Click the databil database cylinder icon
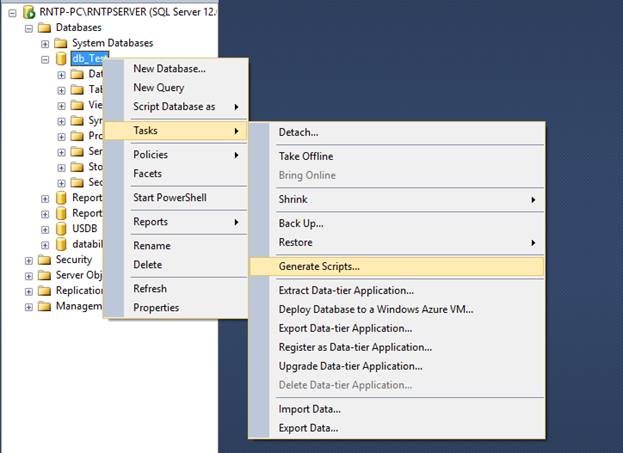 61,244
